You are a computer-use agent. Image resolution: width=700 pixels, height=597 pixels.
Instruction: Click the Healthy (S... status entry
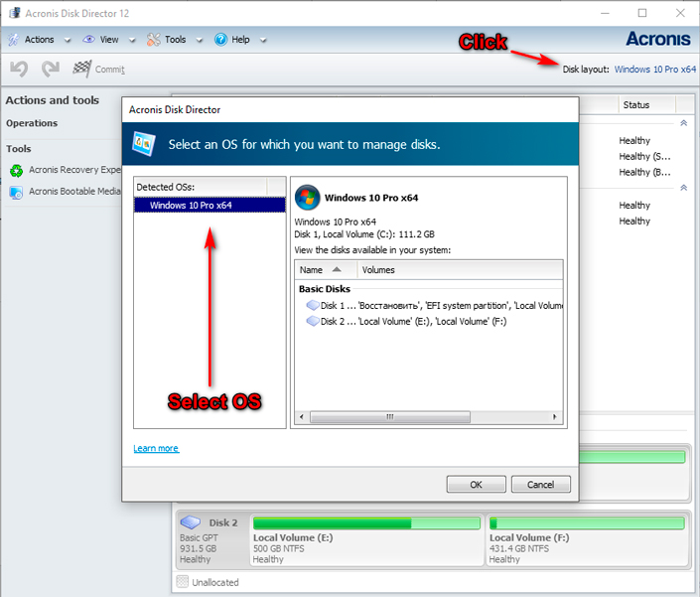[x=644, y=156]
